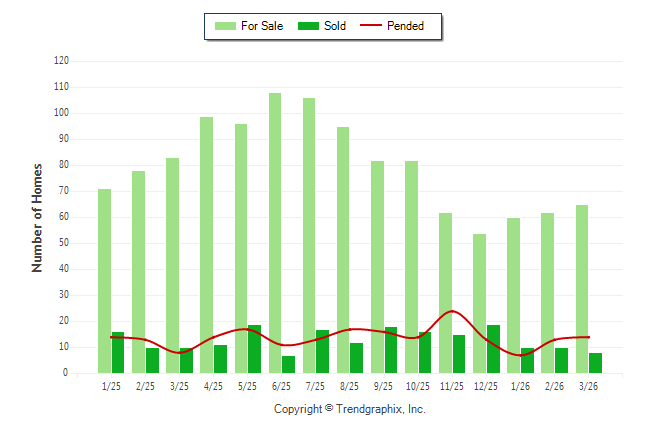Screen dimensions: 646x434
Task: Click the For Sale bar for 1/25
Action: 104,281
